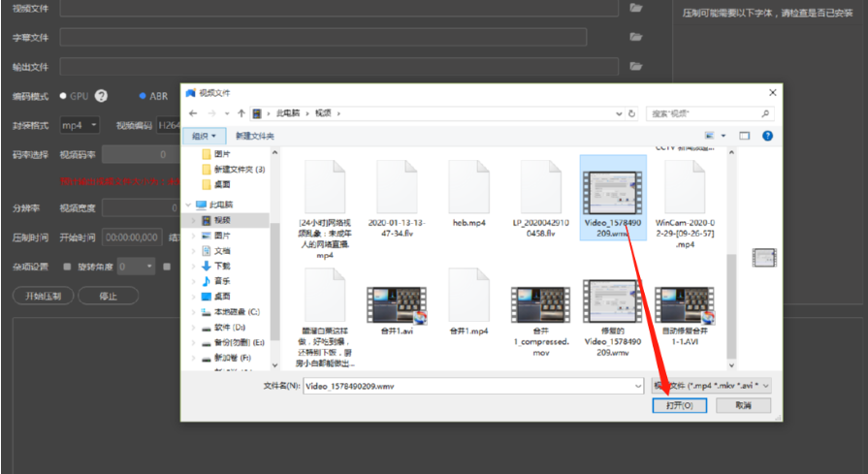Viewport: 868px width, 474px height.
Task: Select the ABR encoding mode radio button
Action: click(143, 96)
